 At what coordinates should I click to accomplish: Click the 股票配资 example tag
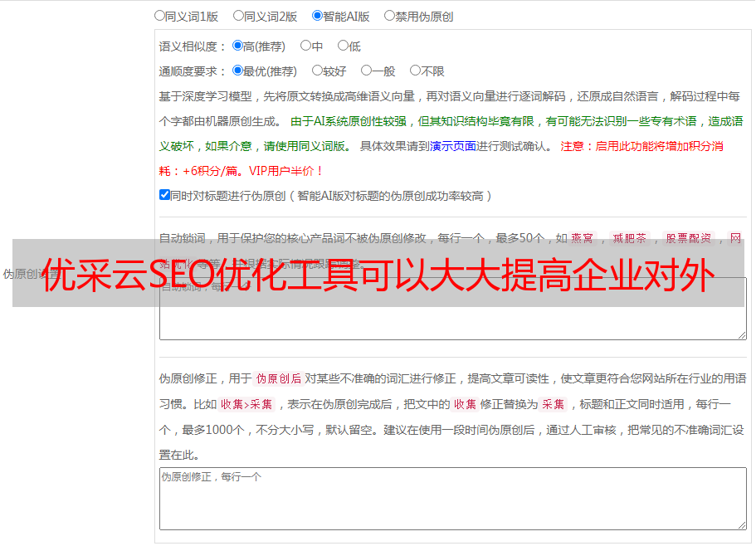689,238
